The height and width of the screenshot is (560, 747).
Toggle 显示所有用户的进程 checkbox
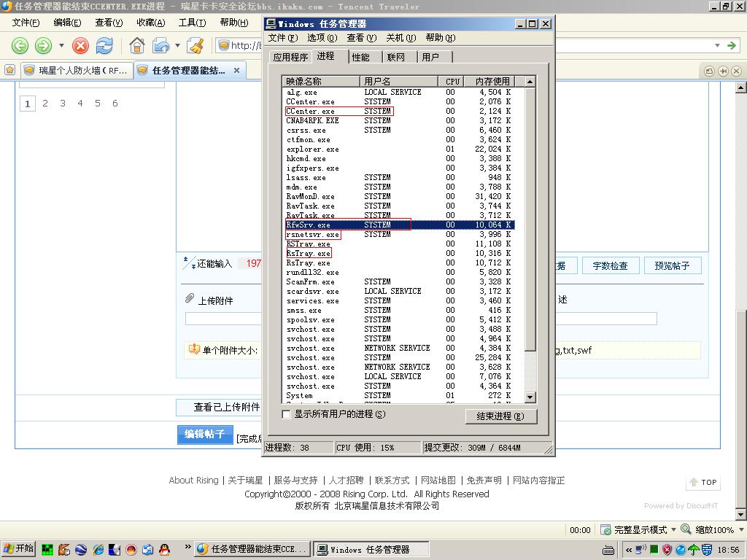coord(286,414)
